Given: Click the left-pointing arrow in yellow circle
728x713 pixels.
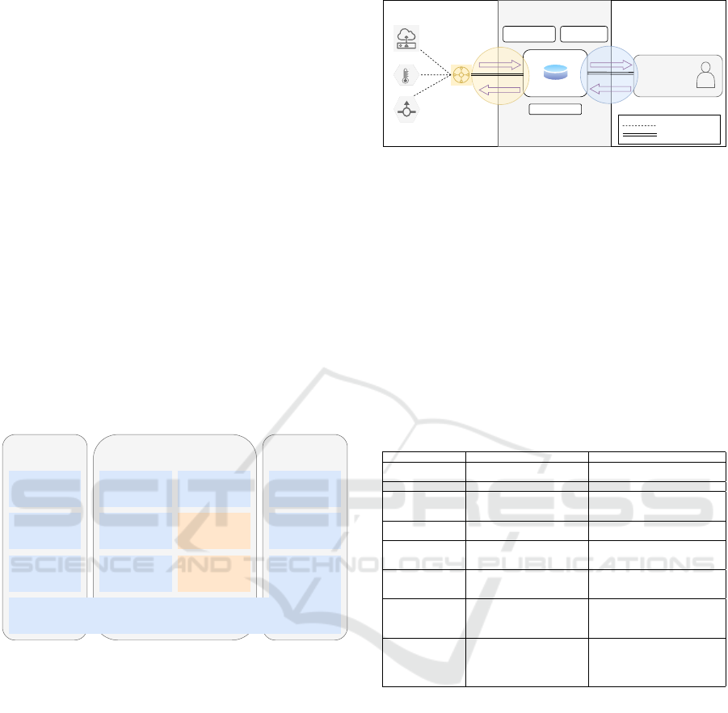Looking at the screenshot, I should tap(499, 90).
